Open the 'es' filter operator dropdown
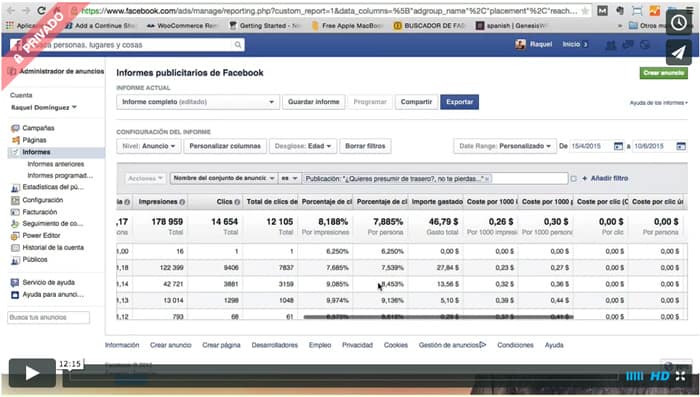Screen dimensions: 700x397 click(289, 178)
